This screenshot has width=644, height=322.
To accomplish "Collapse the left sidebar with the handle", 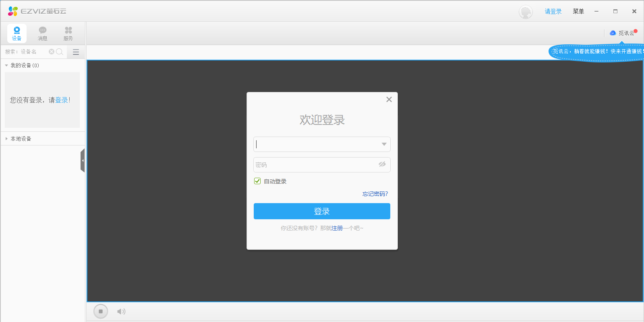I will point(83,160).
